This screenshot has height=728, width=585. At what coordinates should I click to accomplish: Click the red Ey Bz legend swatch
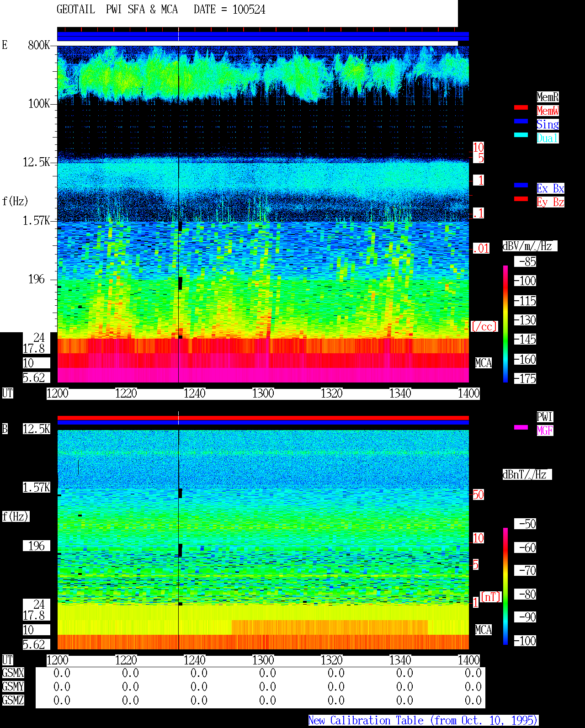click(521, 199)
